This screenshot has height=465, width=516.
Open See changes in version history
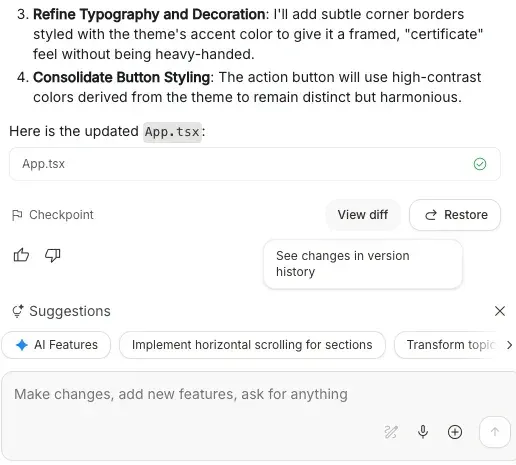pyautogui.click(x=363, y=264)
